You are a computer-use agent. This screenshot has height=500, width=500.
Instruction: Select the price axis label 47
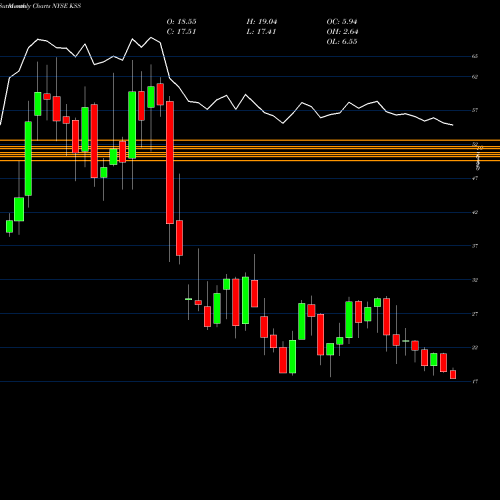[475, 178]
